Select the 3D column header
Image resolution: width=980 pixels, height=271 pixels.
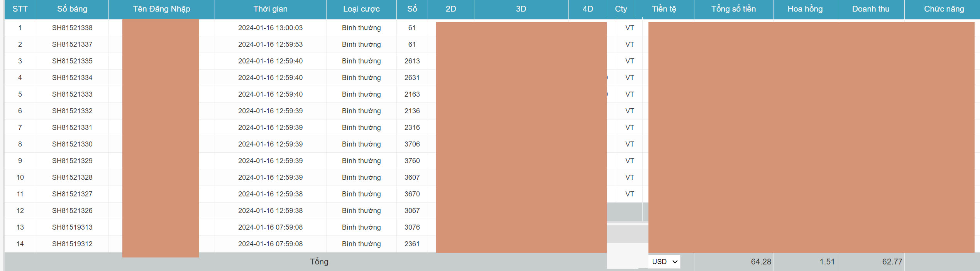point(521,9)
